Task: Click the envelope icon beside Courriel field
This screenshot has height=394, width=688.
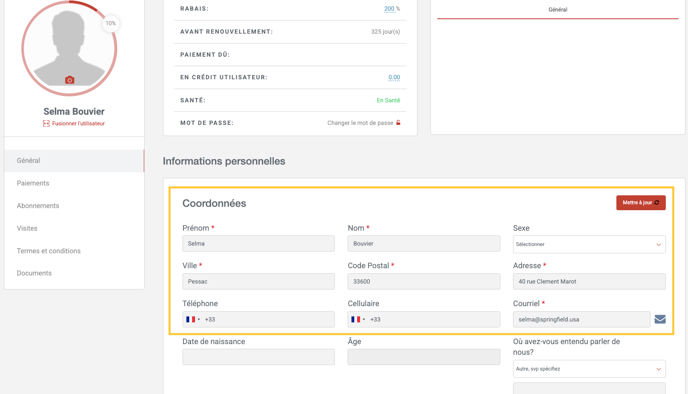Action: pos(660,319)
